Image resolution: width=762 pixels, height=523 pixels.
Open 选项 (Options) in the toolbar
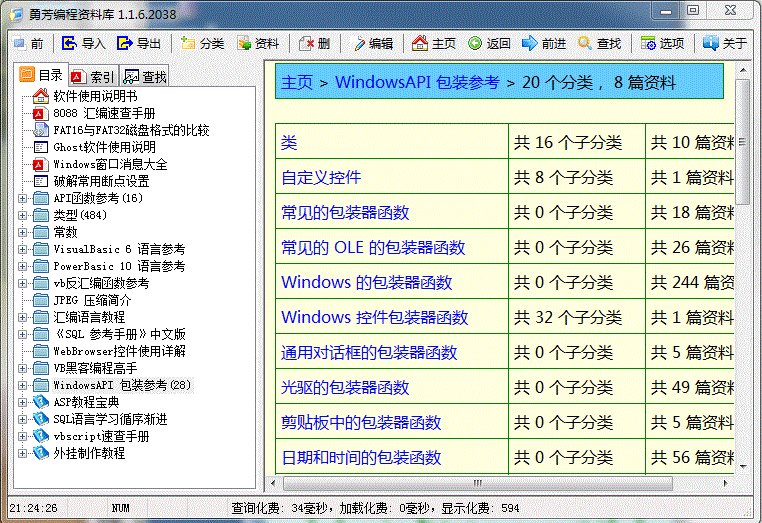point(649,43)
